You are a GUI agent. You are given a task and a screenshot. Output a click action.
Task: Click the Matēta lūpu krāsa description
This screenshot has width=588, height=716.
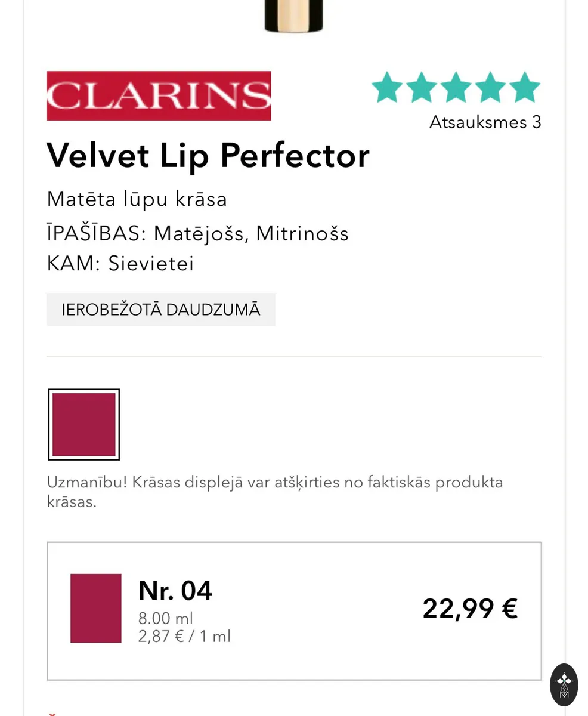[x=137, y=199]
